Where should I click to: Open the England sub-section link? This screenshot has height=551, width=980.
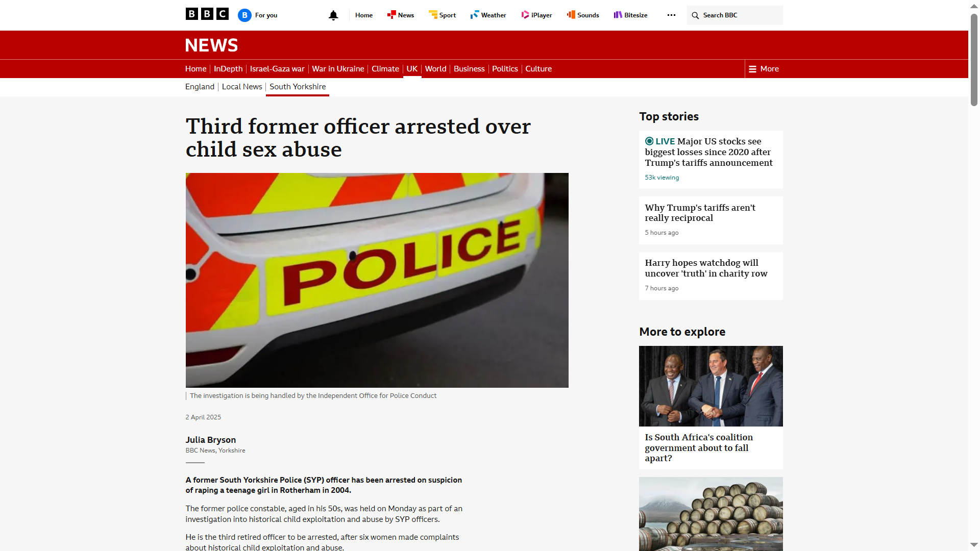[x=200, y=87]
